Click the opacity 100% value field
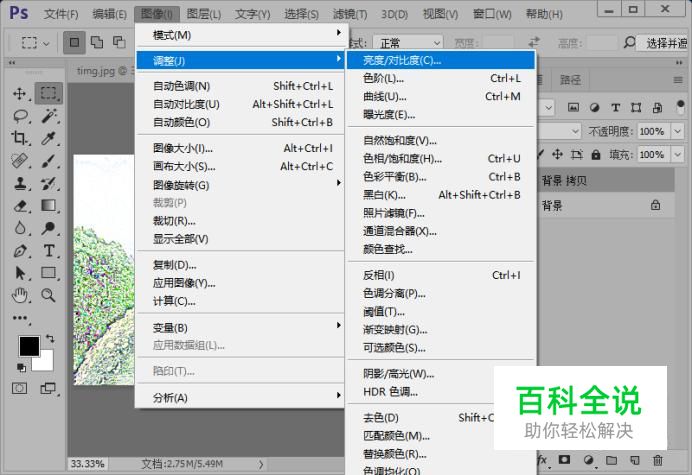 pos(653,131)
